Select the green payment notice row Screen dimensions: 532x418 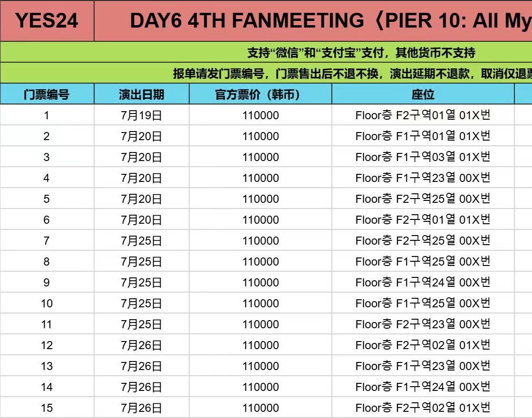(x=266, y=52)
